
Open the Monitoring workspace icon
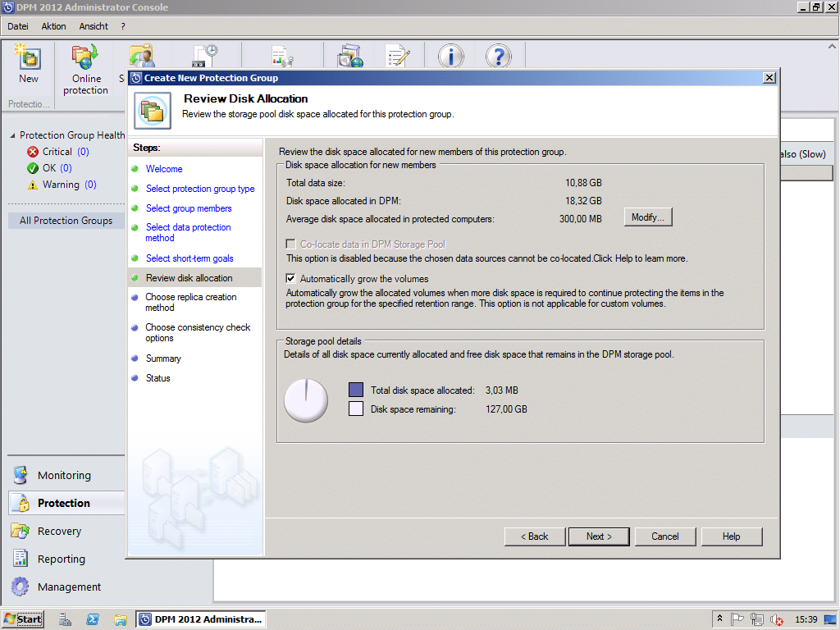tap(21, 475)
